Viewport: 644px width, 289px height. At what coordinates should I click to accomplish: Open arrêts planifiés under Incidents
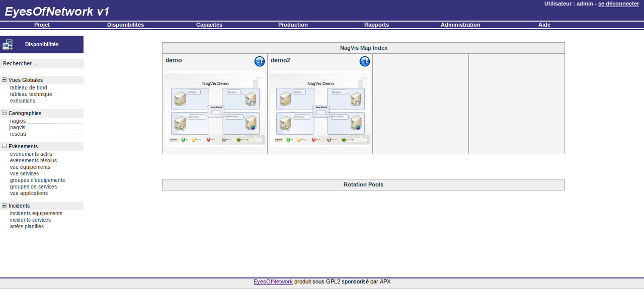(x=27, y=226)
